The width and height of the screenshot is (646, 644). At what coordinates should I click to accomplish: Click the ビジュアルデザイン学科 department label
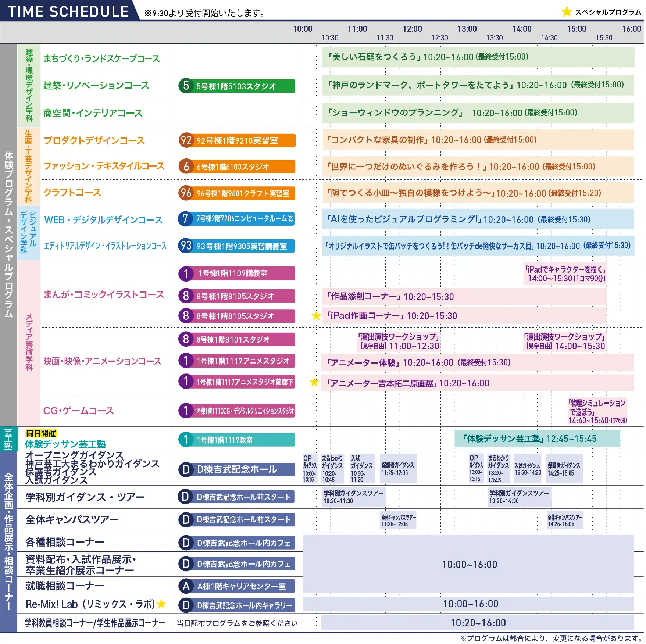[28, 233]
